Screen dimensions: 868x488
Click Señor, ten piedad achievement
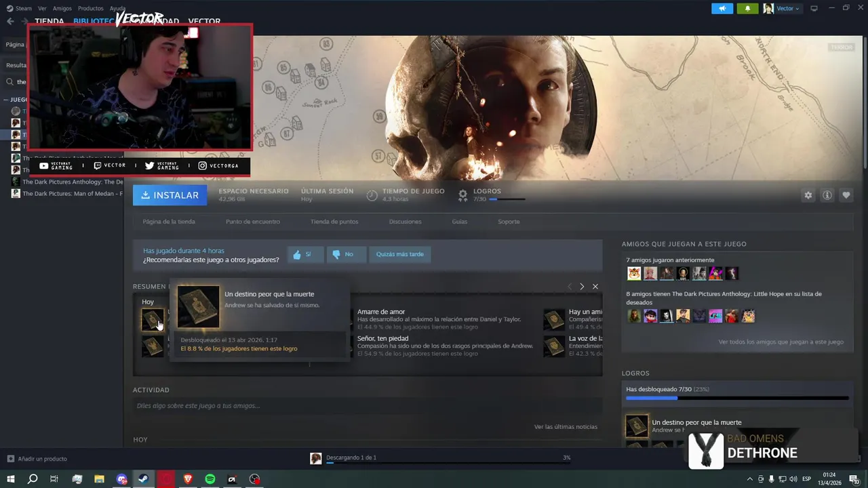click(382, 338)
